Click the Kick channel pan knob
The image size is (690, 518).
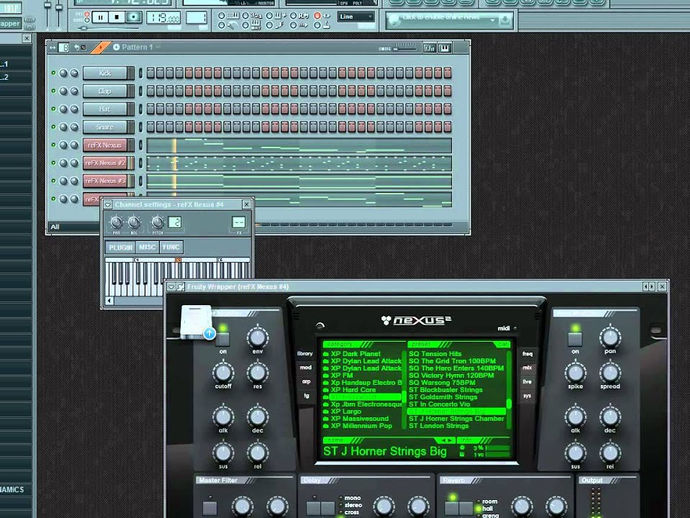point(64,73)
